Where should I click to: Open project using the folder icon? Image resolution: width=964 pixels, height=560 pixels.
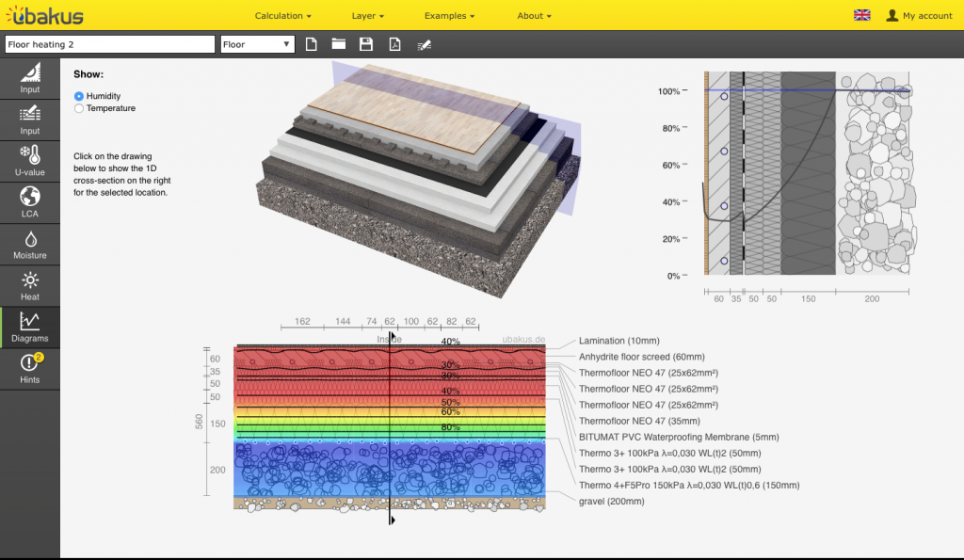click(x=339, y=44)
